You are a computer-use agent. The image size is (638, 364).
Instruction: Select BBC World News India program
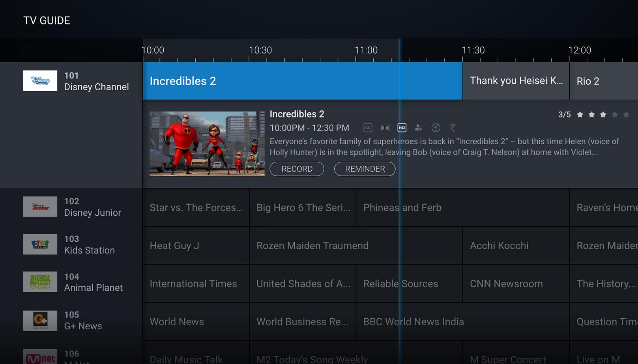pos(462,321)
